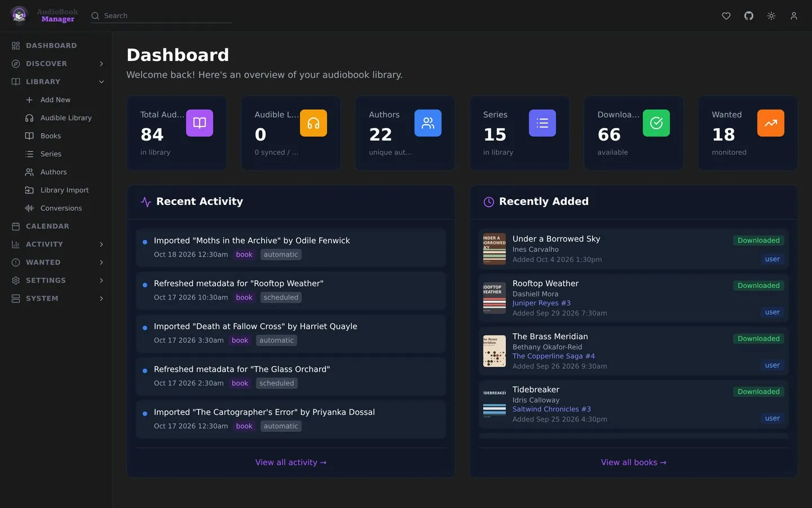812x508 pixels.
Task: Click the purple Total Audiobooks book icon
Action: (x=200, y=123)
